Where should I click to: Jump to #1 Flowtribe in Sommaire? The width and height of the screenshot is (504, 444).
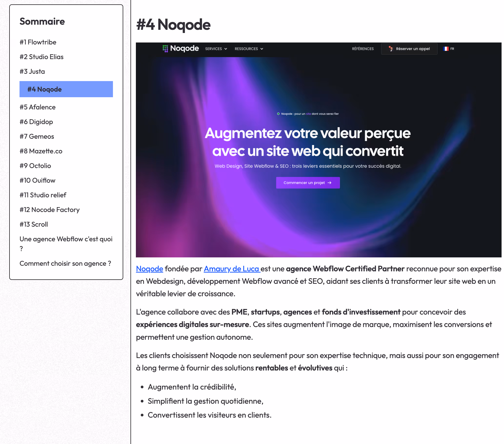(38, 42)
